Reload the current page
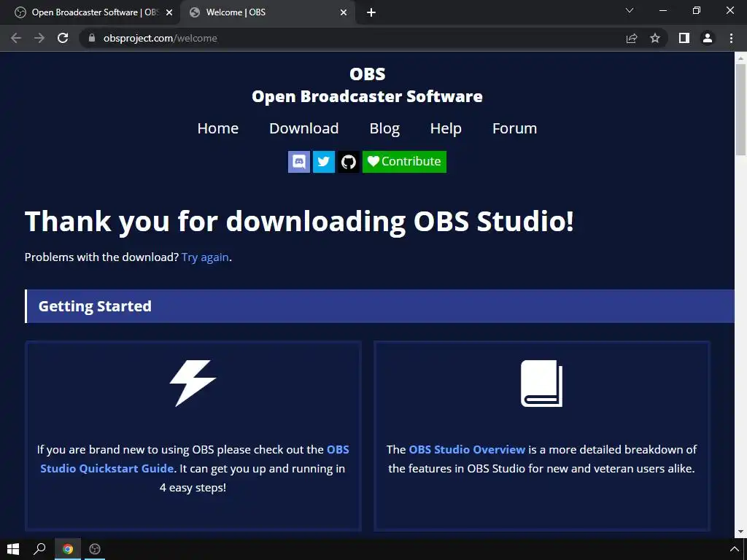 pos(63,38)
